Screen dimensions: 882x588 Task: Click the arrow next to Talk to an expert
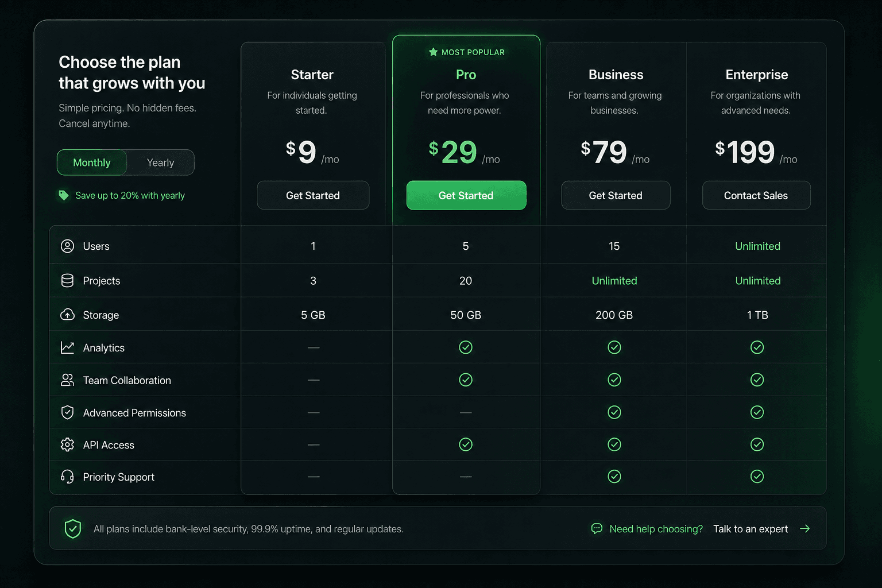(x=805, y=528)
